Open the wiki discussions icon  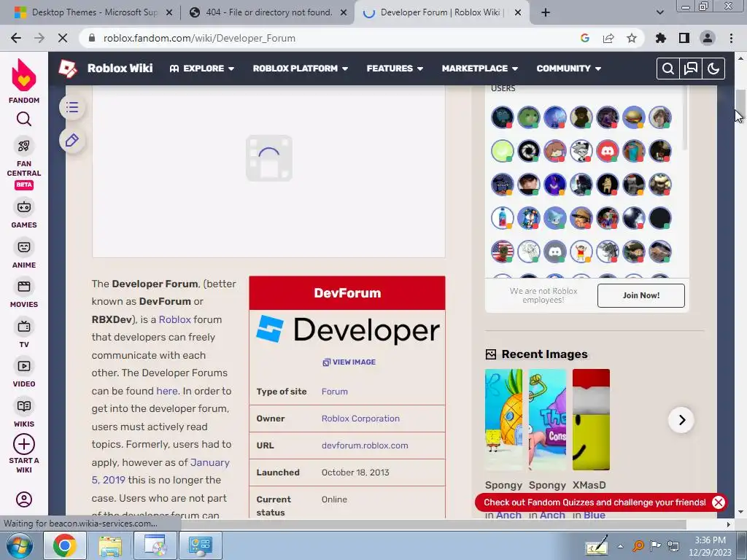pos(691,69)
